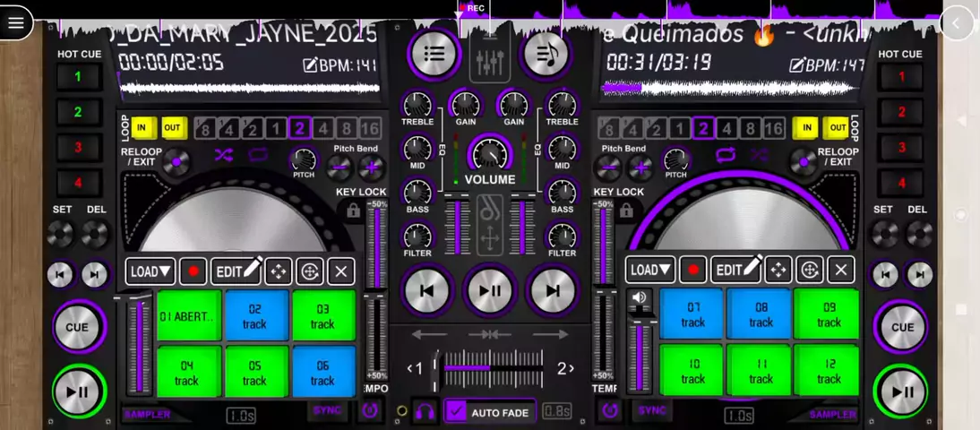Open the track list button in center top
The height and width of the screenshot is (430, 980).
tap(434, 54)
